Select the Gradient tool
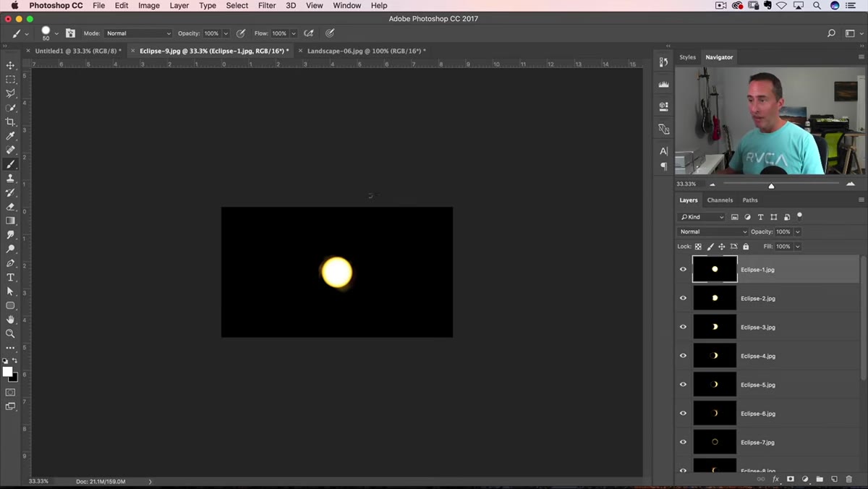The width and height of the screenshot is (868, 489). tap(10, 221)
